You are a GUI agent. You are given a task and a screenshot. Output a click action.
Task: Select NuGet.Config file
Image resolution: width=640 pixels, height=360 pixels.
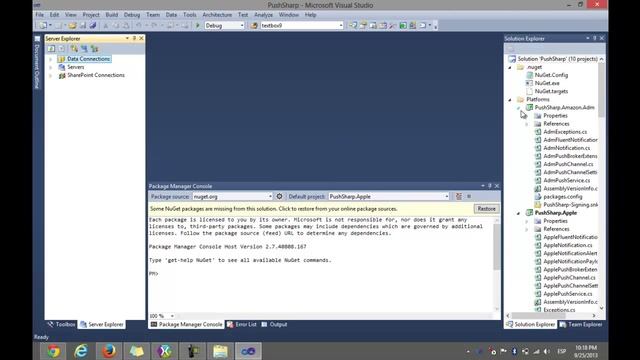(551, 75)
